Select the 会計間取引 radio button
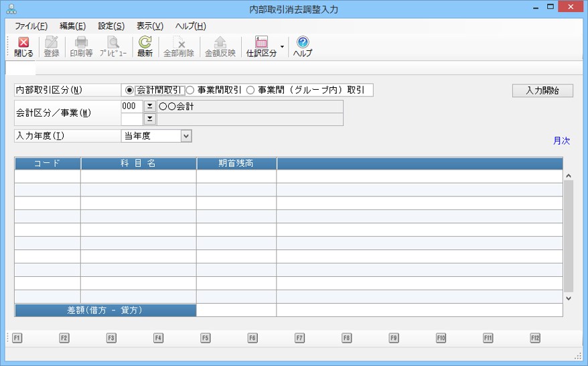 tap(129, 90)
